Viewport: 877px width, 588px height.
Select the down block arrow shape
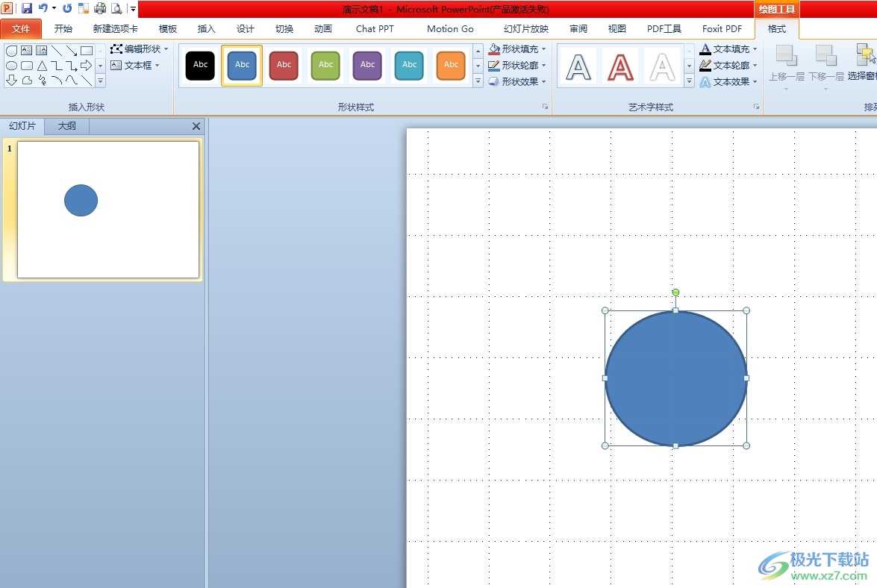pyautogui.click(x=11, y=81)
